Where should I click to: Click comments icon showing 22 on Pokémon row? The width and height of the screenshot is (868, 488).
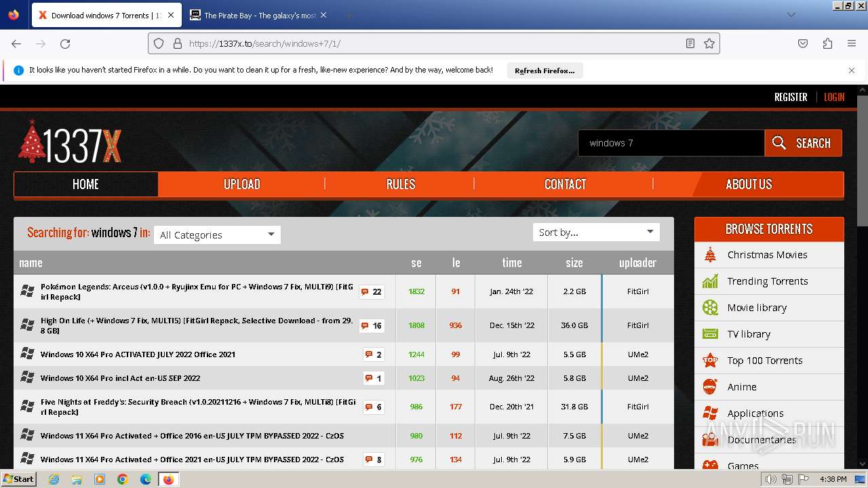pyautogui.click(x=372, y=291)
